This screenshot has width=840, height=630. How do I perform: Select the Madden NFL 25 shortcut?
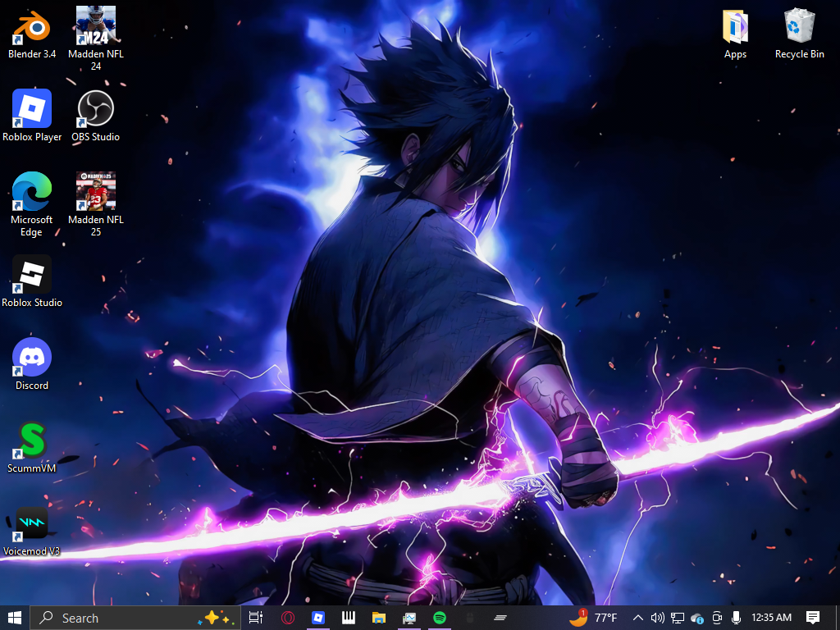pyautogui.click(x=96, y=204)
